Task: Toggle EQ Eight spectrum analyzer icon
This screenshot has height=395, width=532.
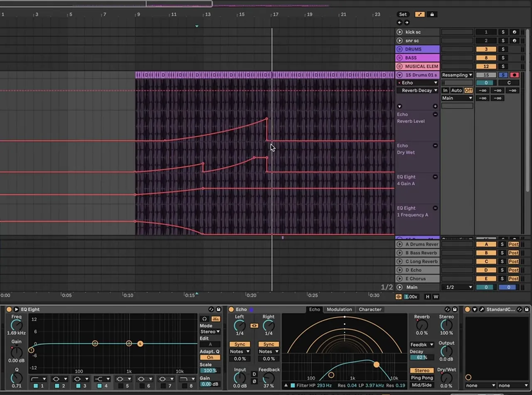Action: pos(216,319)
